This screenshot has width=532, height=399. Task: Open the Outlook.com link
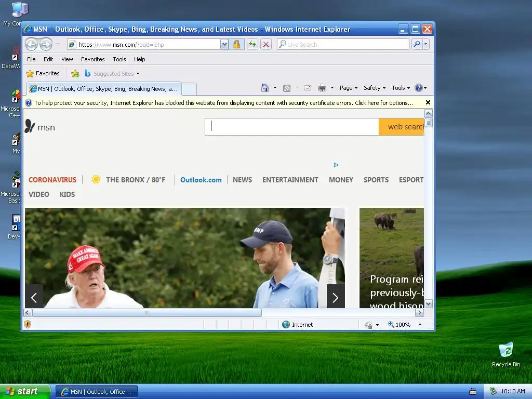click(x=201, y=180)
